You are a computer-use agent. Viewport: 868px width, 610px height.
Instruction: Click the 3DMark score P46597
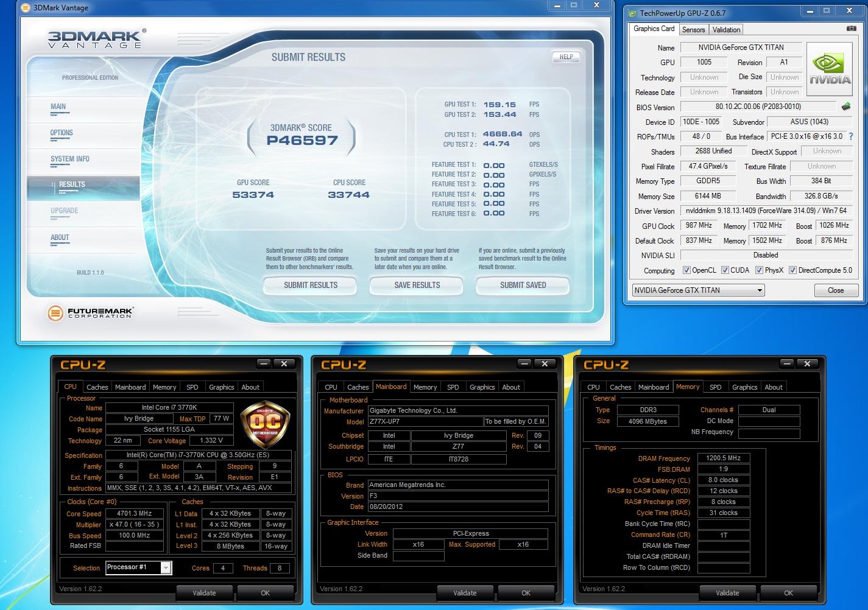pyautogui.click(x=302, y=141)
